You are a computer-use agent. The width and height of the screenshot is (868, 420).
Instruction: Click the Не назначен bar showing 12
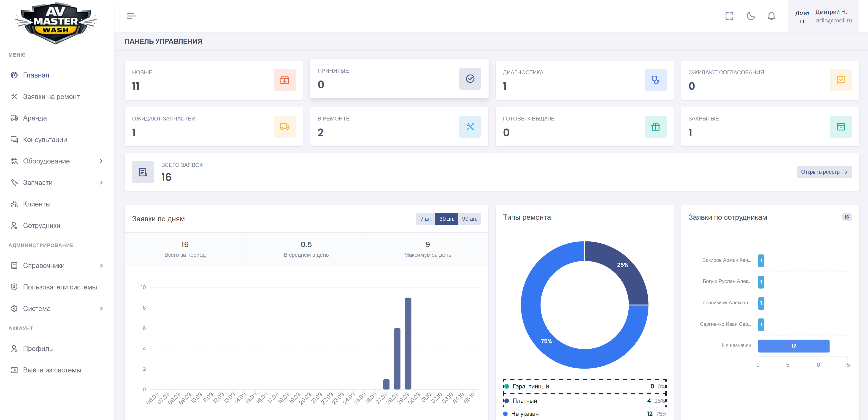coord(794,346)
